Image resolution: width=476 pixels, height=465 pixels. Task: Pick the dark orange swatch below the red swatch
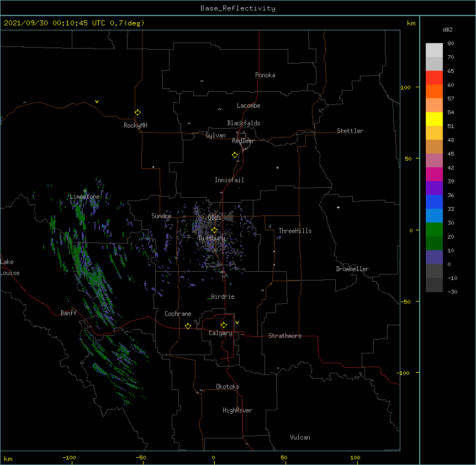click(434, 91)
